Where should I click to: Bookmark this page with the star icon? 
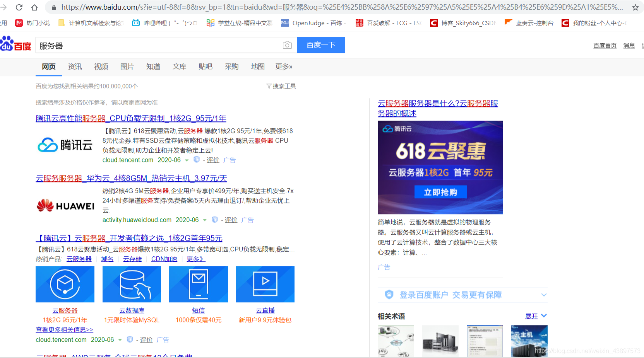pos(635,7)
